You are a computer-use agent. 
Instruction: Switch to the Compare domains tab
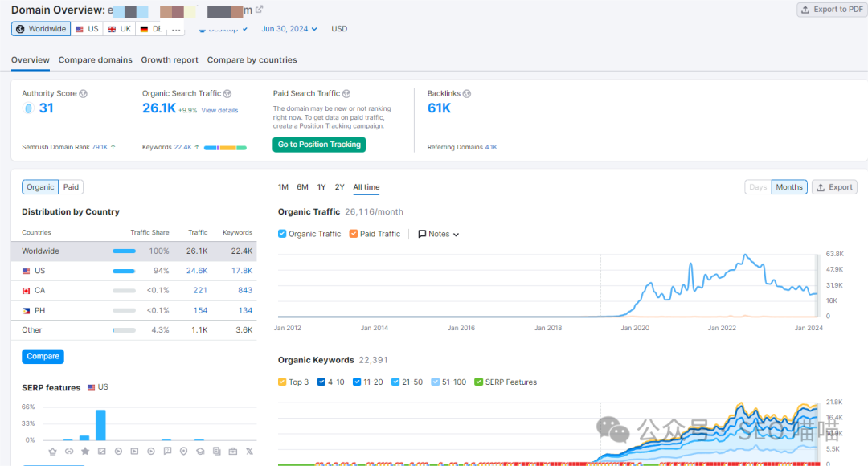pos(95,60)
